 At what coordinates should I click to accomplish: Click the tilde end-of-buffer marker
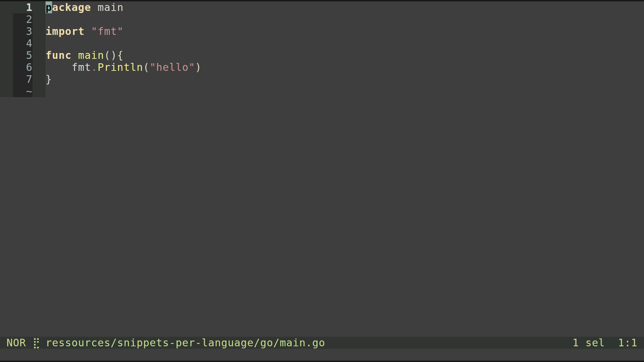tap(29, 91)
